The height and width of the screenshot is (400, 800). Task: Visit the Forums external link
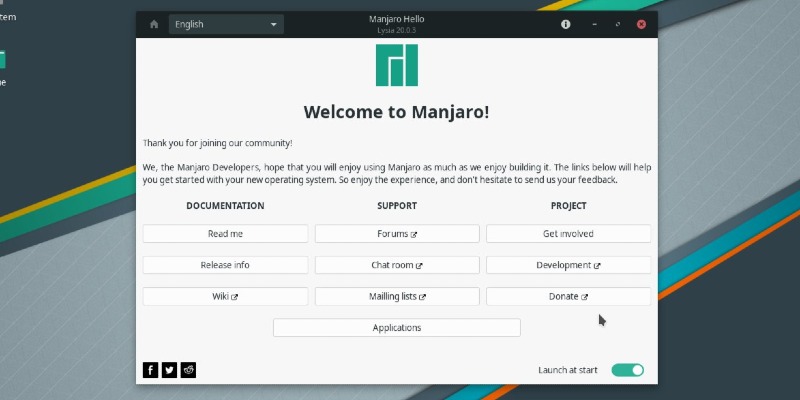pyautogui.click(x=397, y=234)
